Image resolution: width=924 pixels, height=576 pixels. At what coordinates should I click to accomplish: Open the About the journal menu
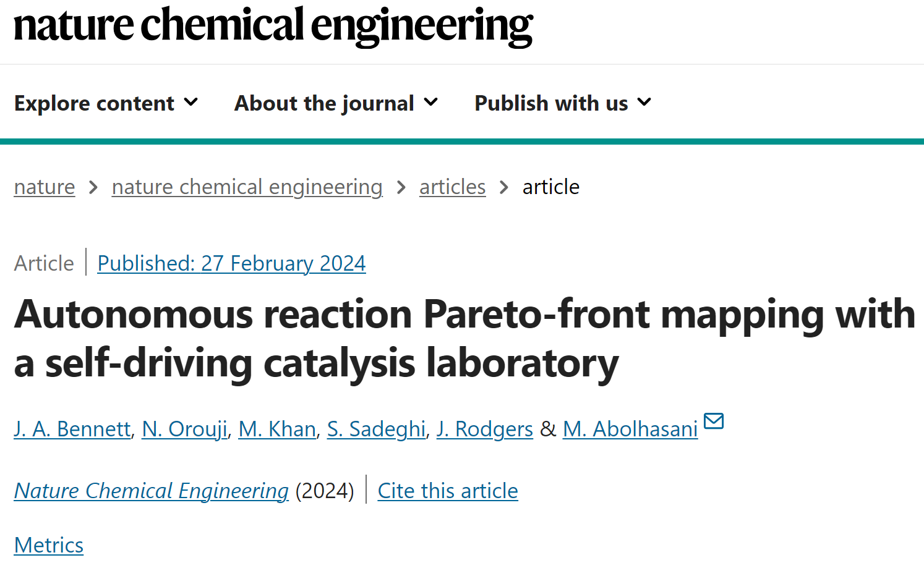tap(336, 103)
